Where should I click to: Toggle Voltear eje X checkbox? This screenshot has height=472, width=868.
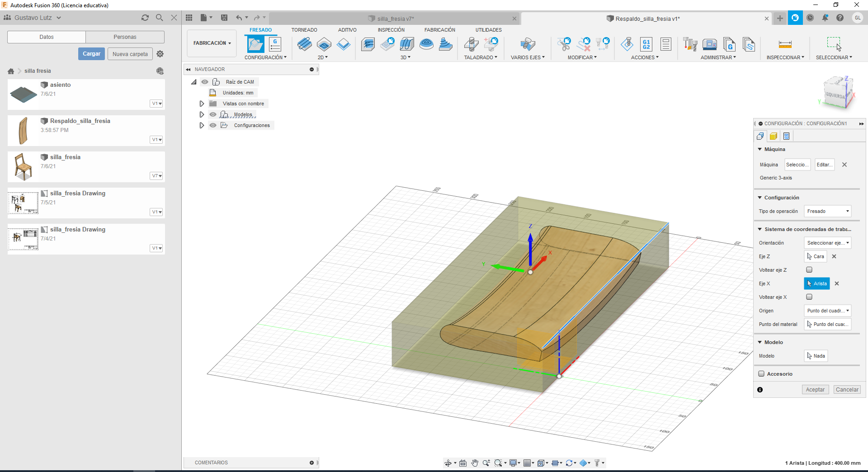pos(809,297)
